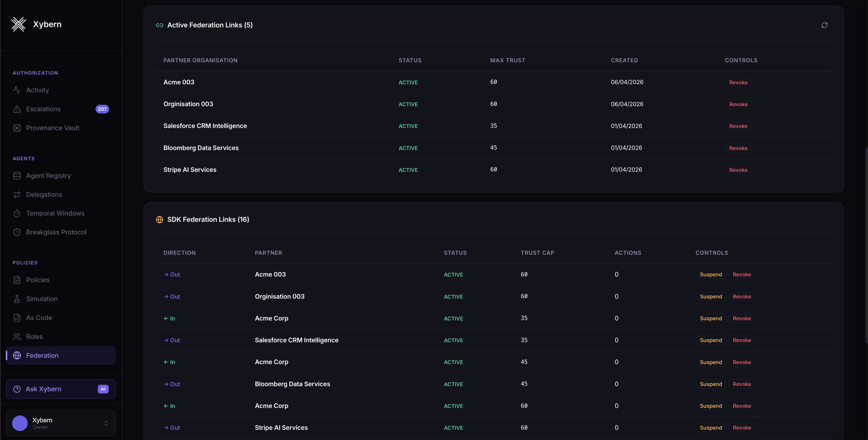Click the refresh icon for Active Federation Links
The height and width of the screenshot is (440, 868).
[824, 25]
